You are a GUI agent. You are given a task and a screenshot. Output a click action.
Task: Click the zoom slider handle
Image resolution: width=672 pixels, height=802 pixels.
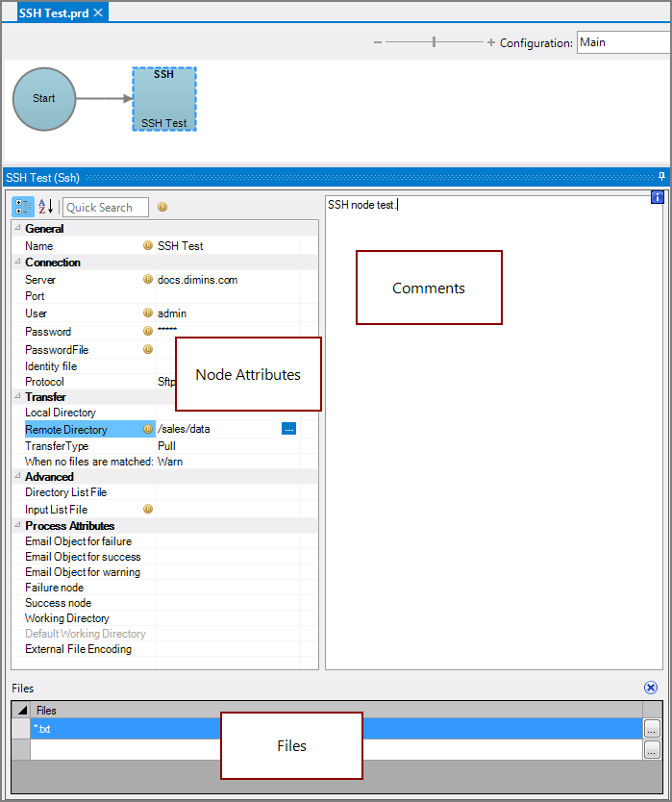point(435,42)
